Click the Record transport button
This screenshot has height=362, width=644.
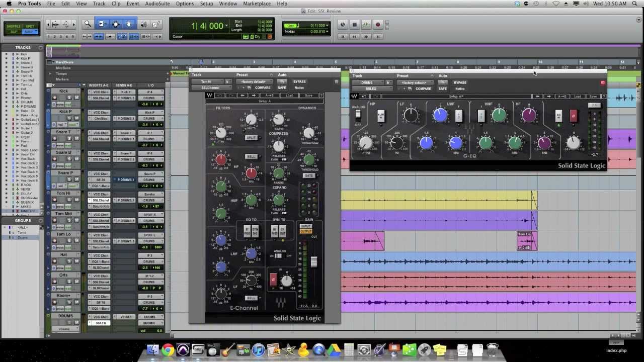click(x=378, y=25)
